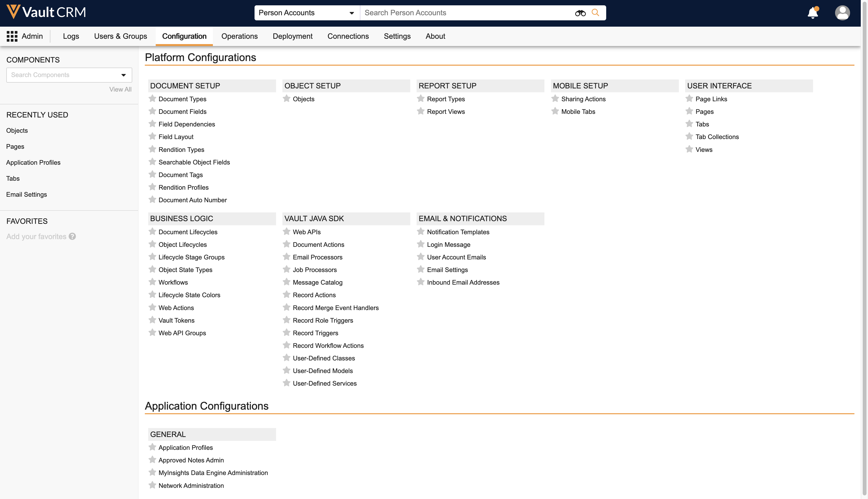
Task: Toggle favorite star for Workflows
Action: point(152,282)
